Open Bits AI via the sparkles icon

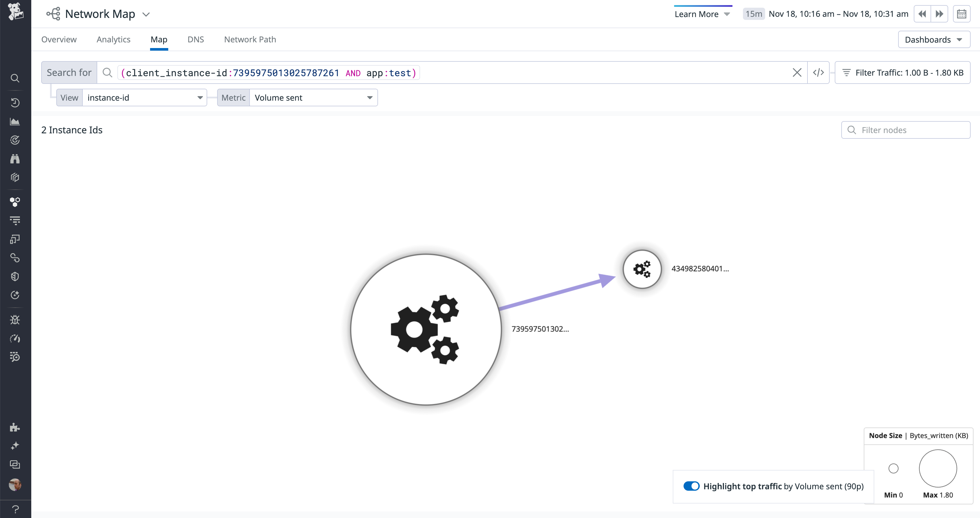(15, 445)
